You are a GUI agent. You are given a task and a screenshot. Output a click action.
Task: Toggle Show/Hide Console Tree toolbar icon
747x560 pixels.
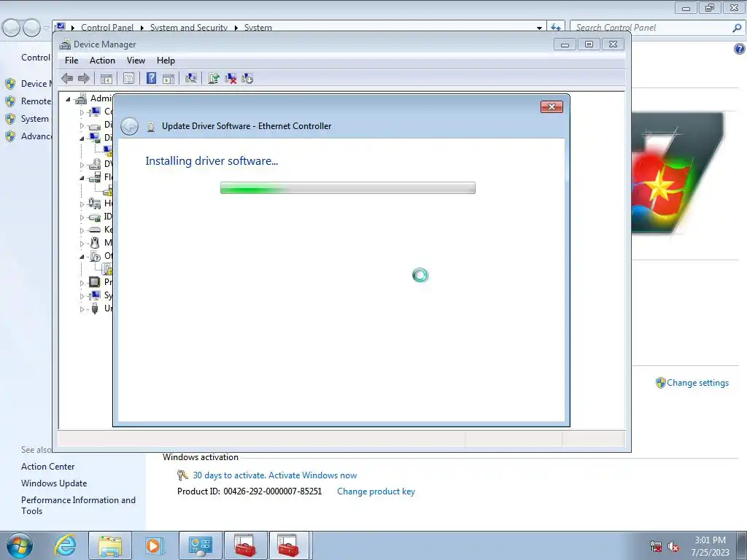[107, 79]
